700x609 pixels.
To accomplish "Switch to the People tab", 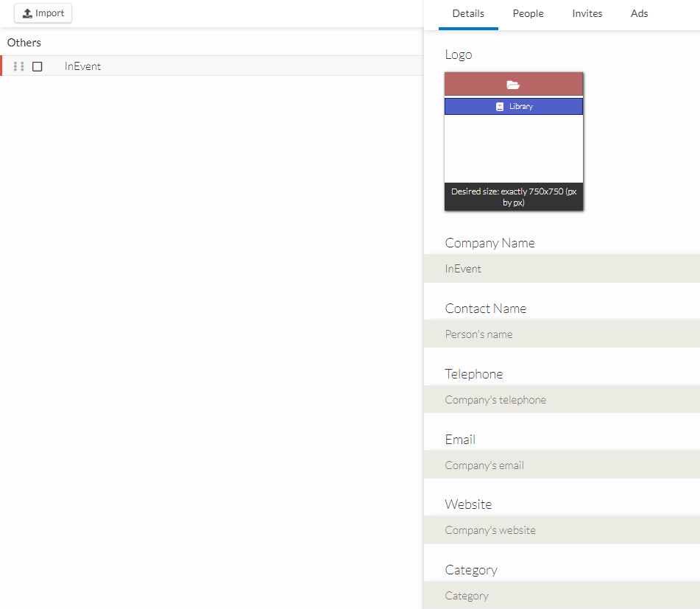I will [x=528, y=14].
